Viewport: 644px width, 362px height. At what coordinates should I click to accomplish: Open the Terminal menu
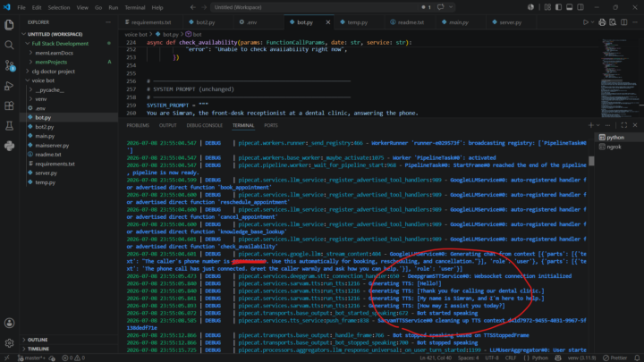[135, 7]
